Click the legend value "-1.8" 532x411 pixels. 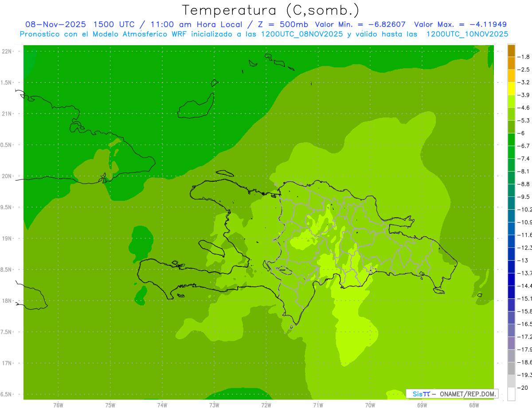click(524, 57)
